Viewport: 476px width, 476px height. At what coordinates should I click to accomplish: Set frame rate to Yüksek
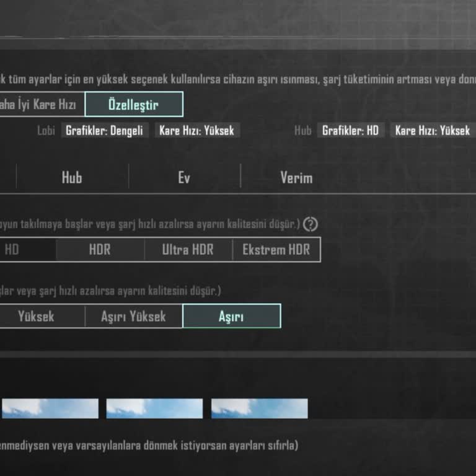(x=42, y=316)
